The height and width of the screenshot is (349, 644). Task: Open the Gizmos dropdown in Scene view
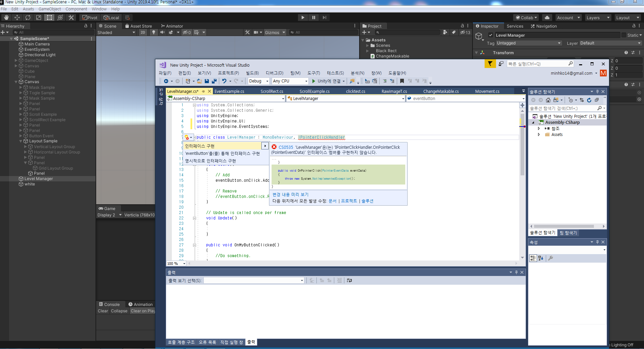click(275, 32)
